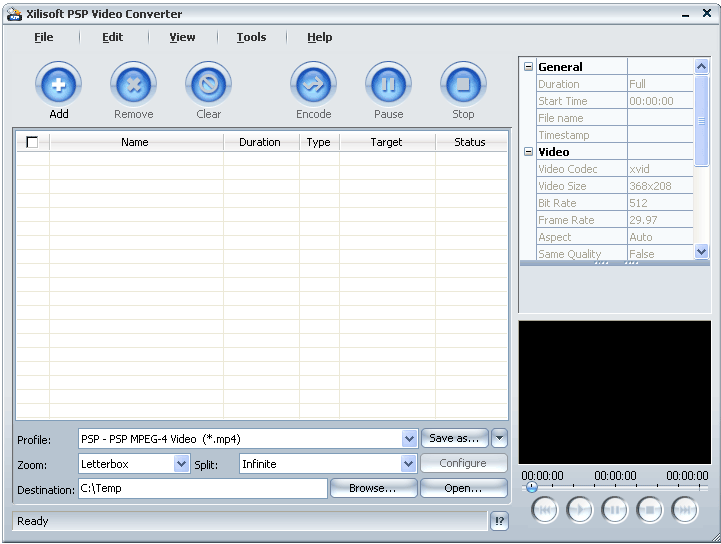Click the Save as... button
The image size is (721, 544).
[454, 438]
